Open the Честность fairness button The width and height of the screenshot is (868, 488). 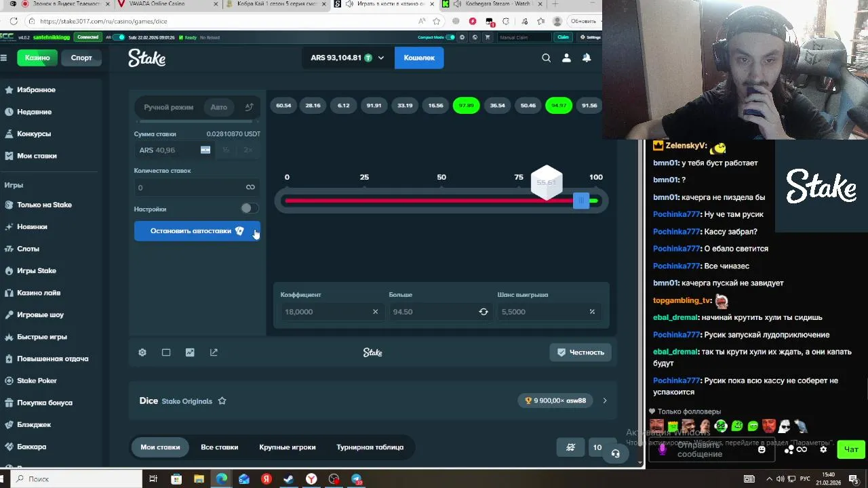[580, 352]
